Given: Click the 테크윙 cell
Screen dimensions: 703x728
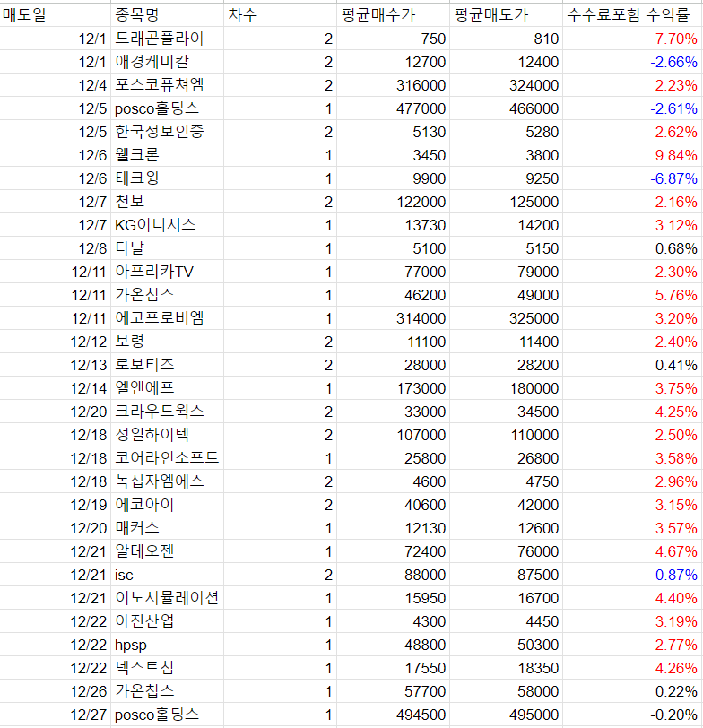Looking at the screenshot, I should (x=167, y=178).
